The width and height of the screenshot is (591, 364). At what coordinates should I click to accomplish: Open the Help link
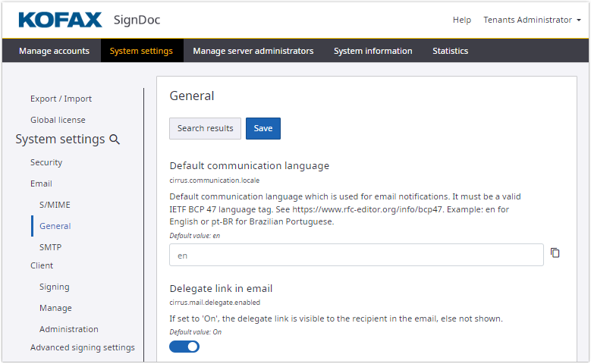coord(461,20)
